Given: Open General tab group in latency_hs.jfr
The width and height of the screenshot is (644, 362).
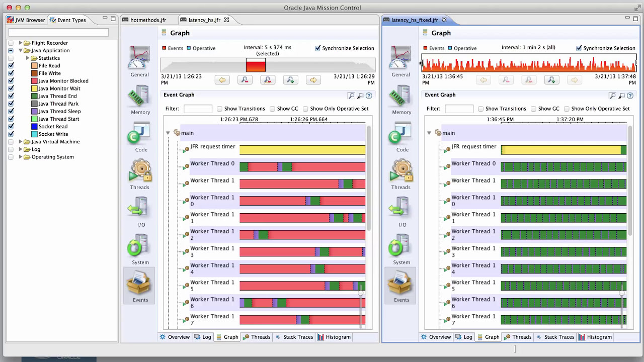Looking at the screenshot, I should tap(139, 61).
